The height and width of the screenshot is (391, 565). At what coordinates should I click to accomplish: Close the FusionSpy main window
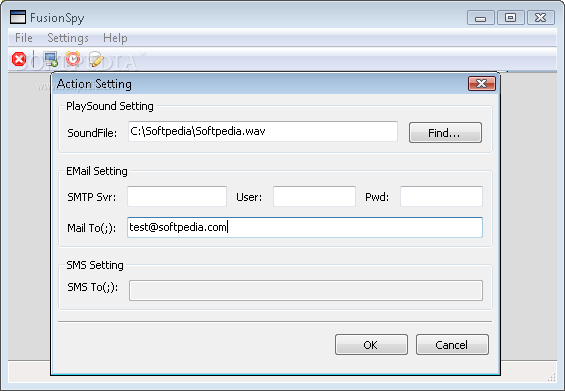click(x=540, y=18)
